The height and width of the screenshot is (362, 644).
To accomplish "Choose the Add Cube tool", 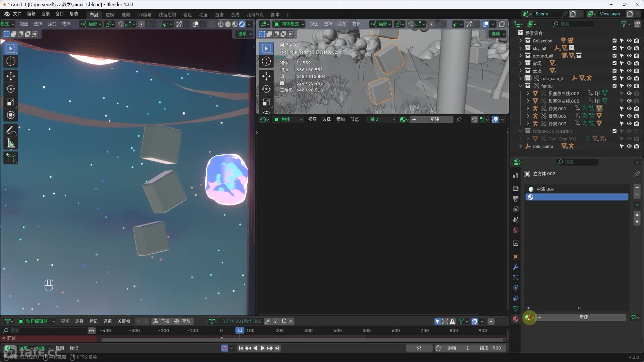I will click(11, 158).
